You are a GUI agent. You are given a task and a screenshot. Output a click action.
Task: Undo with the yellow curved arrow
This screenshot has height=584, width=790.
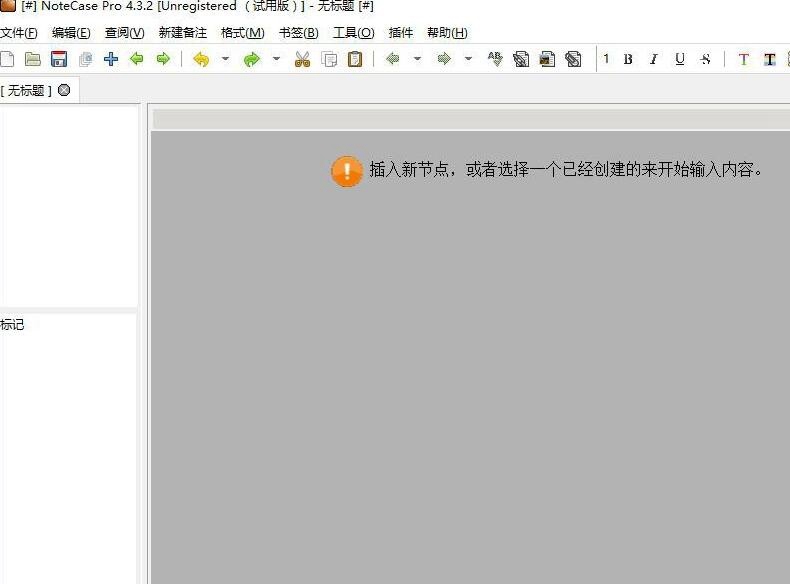pyautogui.click(x=201, y=59)
